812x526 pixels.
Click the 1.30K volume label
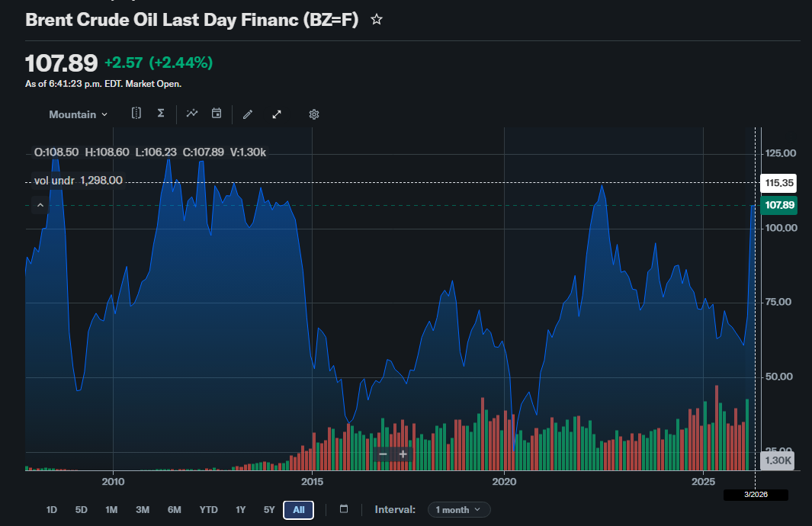pos(778,460)
